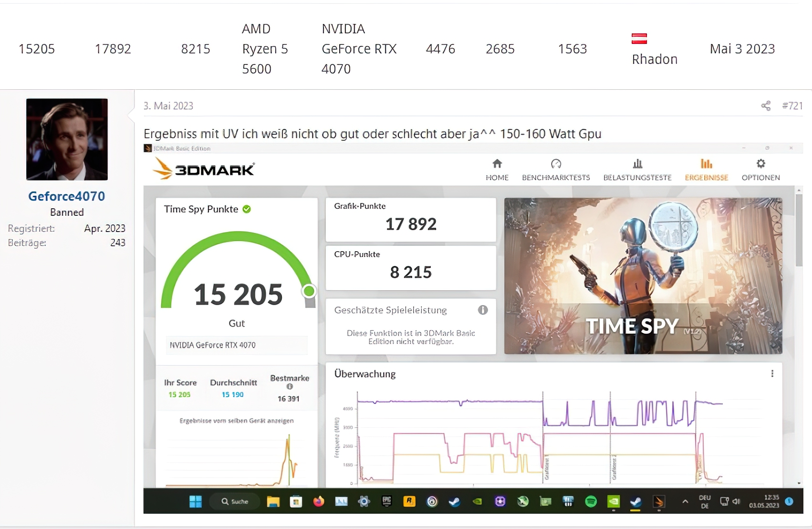Click Ergebnisse vom selben Gerät anzeigen
This screenshot has height=529, width=812.
(x=237, y=421)
